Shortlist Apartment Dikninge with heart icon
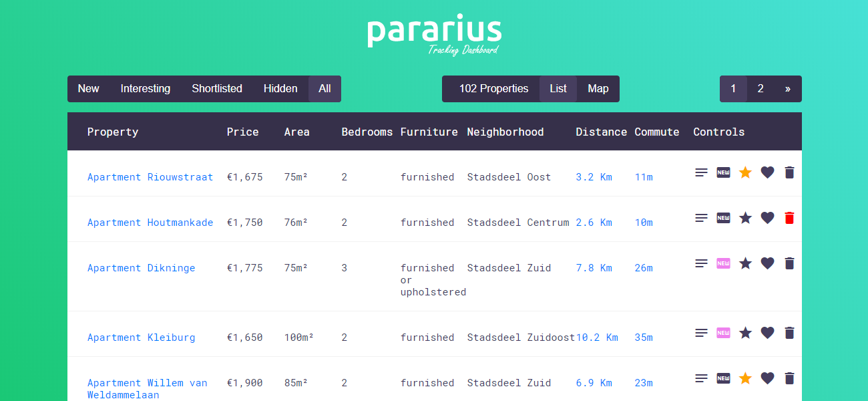The width and height of the screenshot is (868, 401). (767, 263)
